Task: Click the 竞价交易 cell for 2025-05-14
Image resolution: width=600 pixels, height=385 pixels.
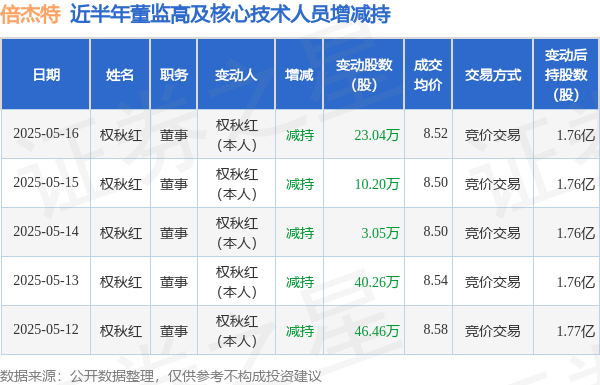Action: (492, 233)
